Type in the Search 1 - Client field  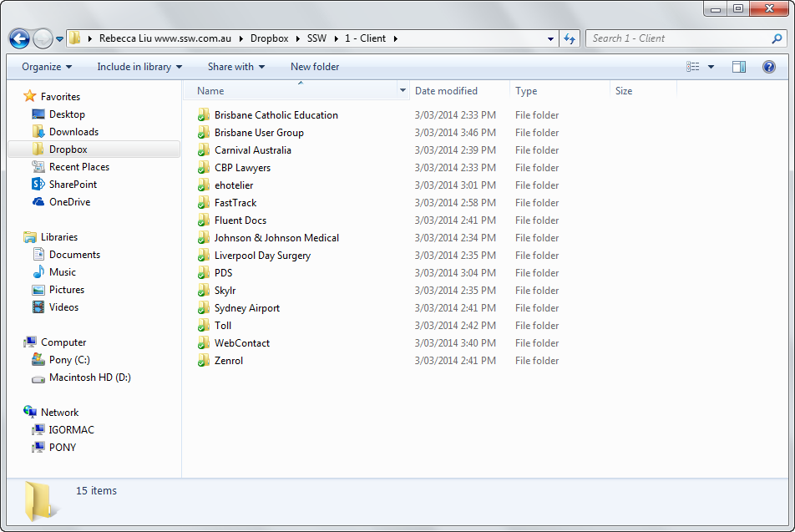(x=676, y=38)
